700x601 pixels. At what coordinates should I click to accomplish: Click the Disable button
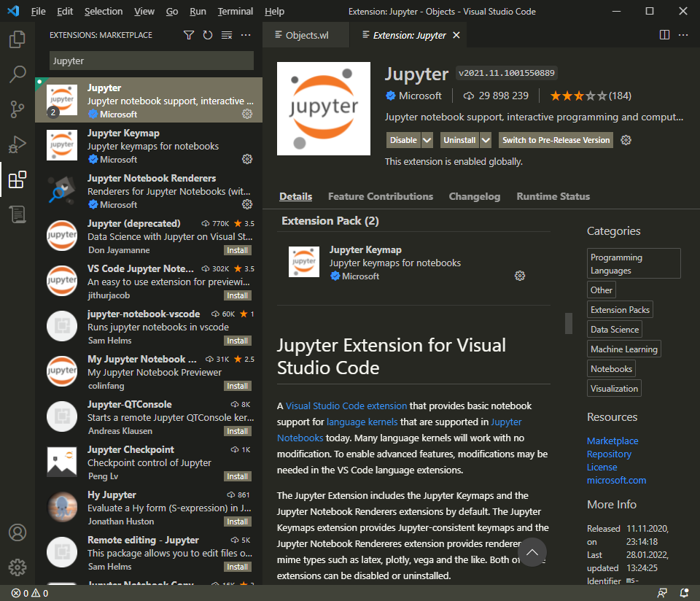[403, 140]
